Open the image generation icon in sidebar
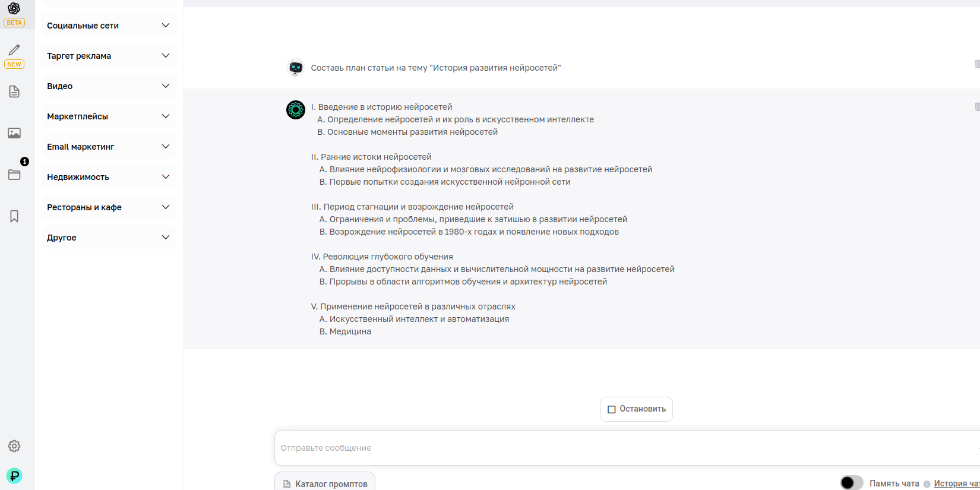 14,133
